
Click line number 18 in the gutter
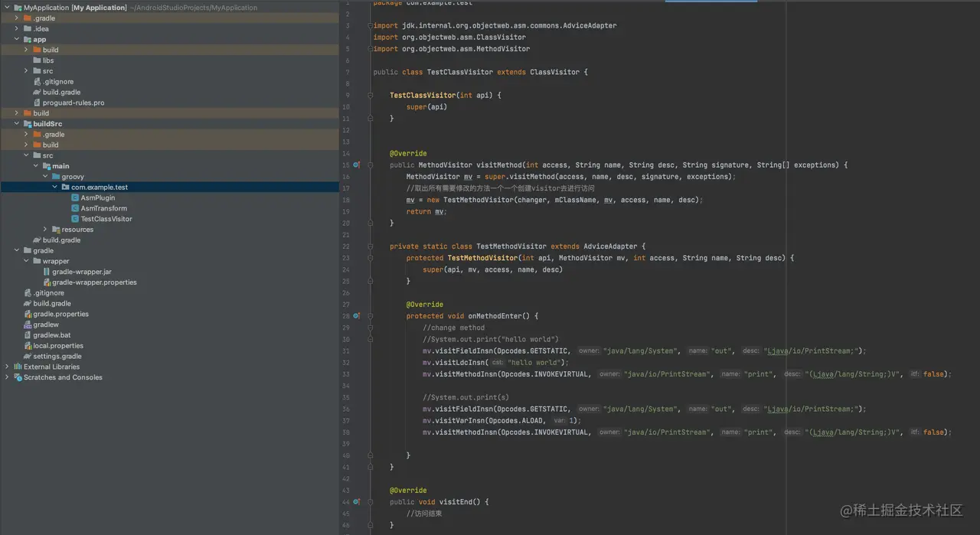coord(347,200)
